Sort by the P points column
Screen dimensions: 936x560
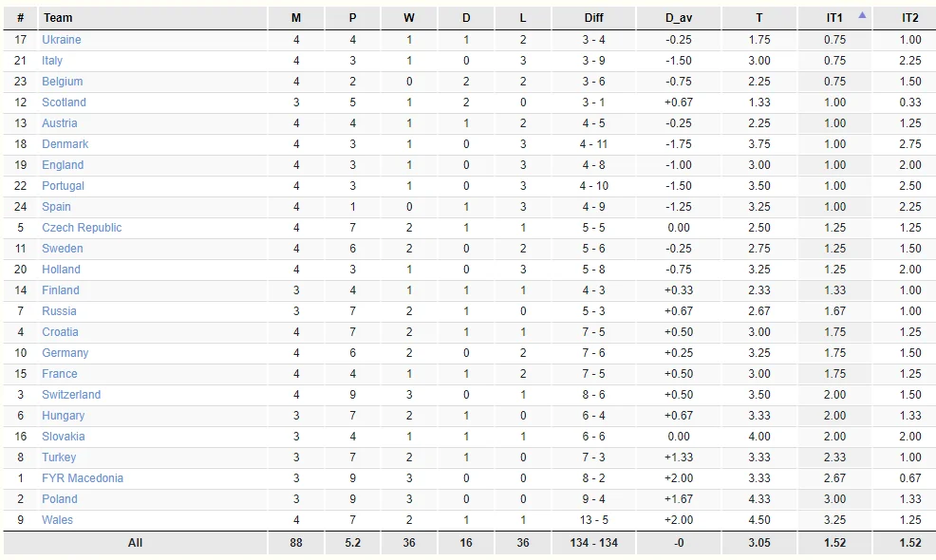click(353, 18)
